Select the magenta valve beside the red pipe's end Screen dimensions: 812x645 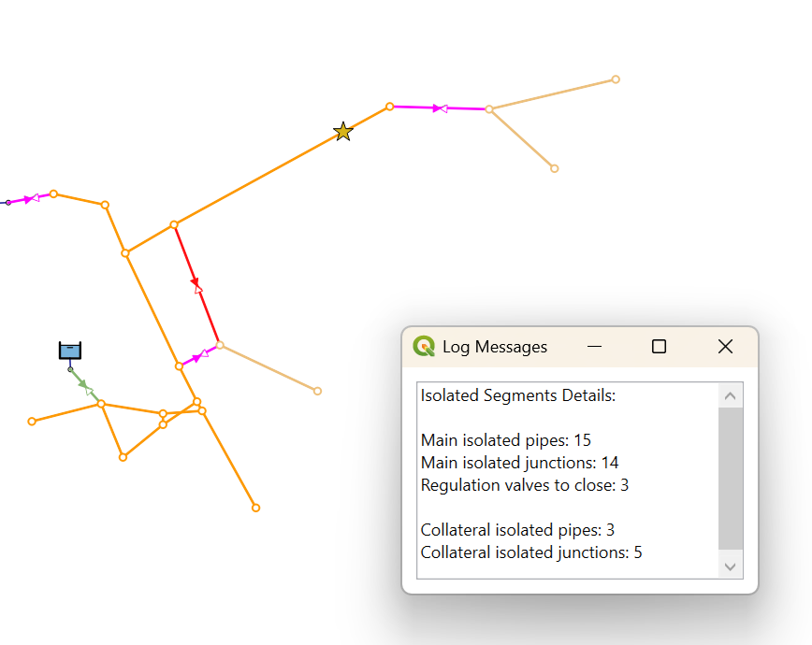pyautogui.click(x=203, y=354)
